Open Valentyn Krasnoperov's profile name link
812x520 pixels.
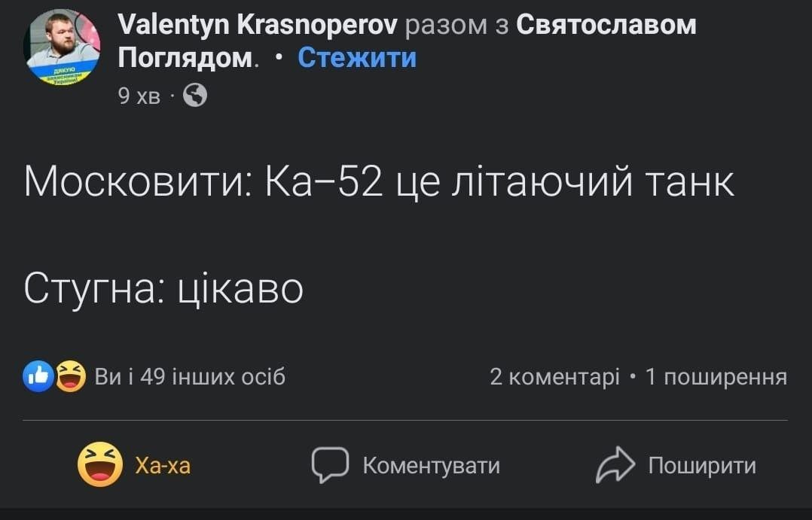click(x=258, y=26)
